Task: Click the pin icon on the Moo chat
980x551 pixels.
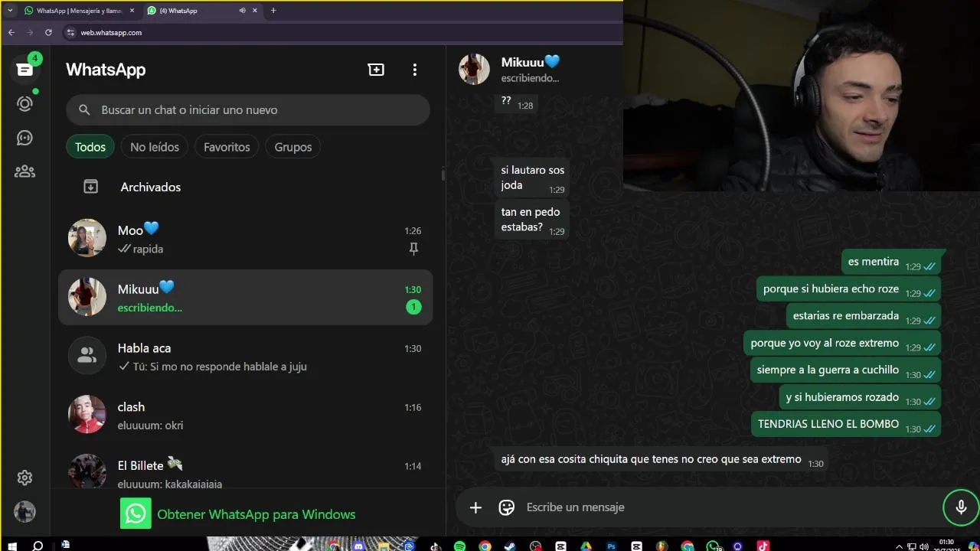Action: [413, 249]
